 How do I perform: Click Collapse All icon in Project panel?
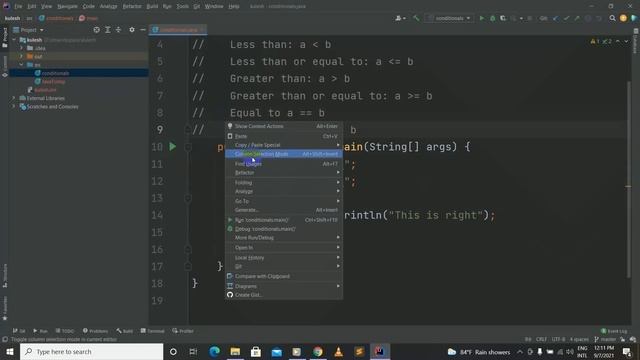(x=118, y=30)
